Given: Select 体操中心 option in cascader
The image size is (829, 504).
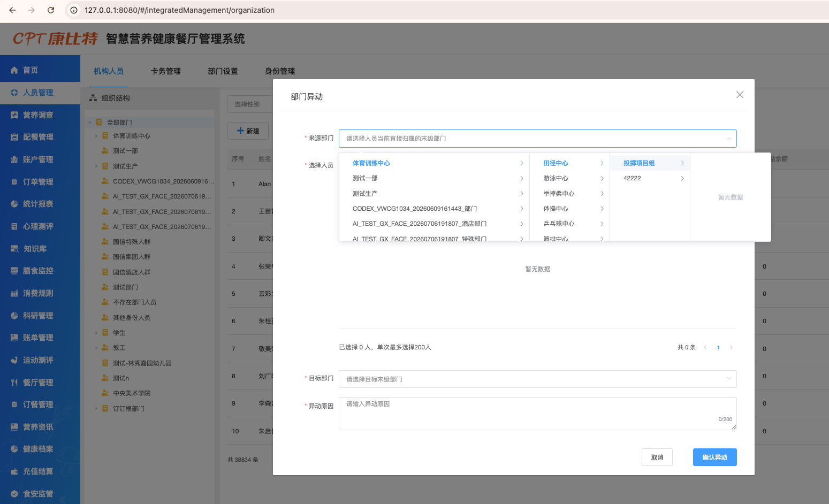Looking at the screenshot, I should (569, 209).
